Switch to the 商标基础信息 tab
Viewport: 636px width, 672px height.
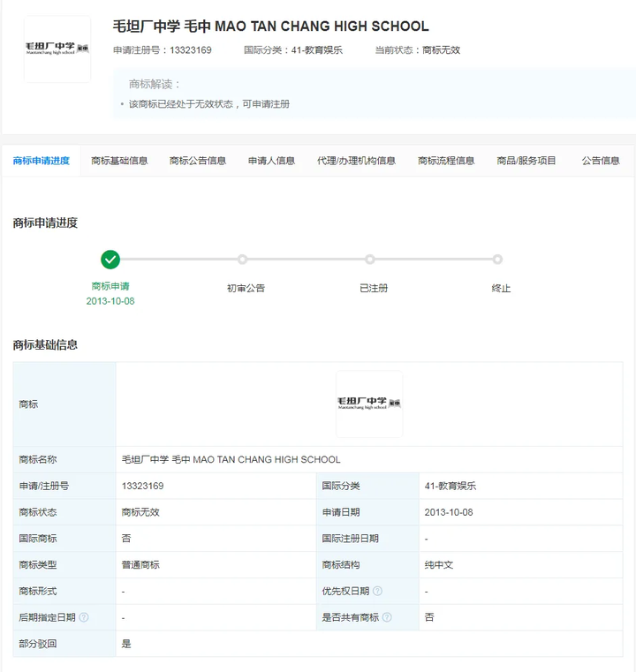(x=119, y=161)
